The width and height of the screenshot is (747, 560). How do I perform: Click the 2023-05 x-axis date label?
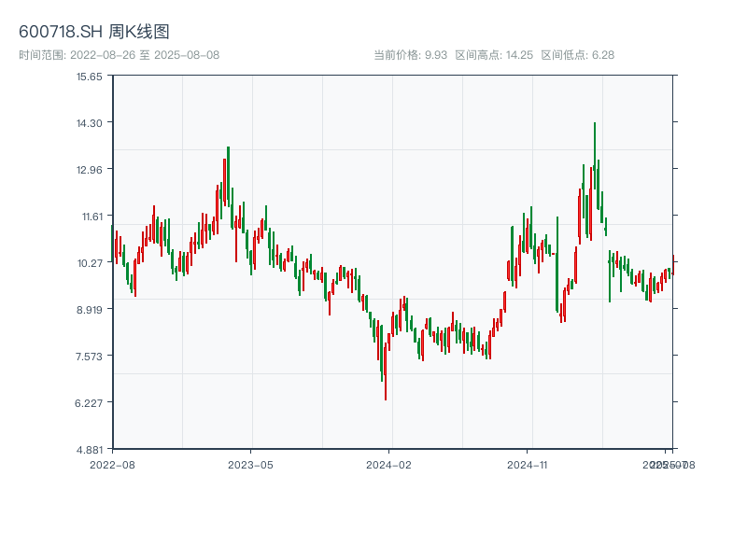(250, 464)
